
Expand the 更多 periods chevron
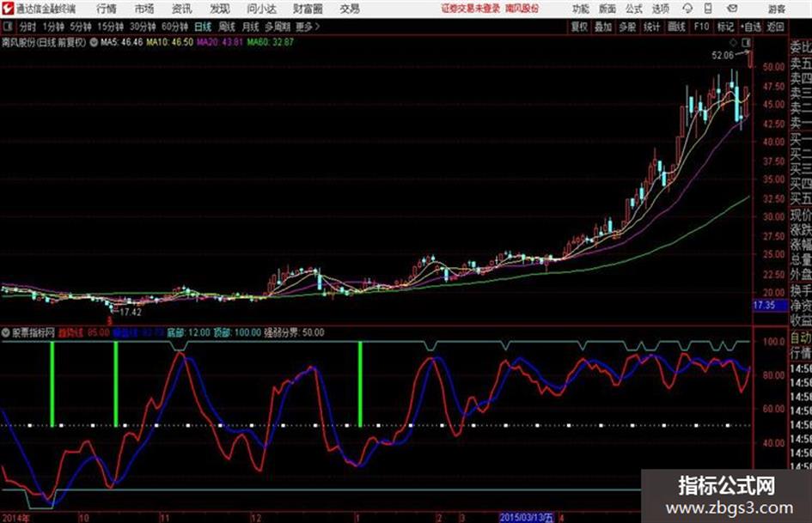[308, 27]
